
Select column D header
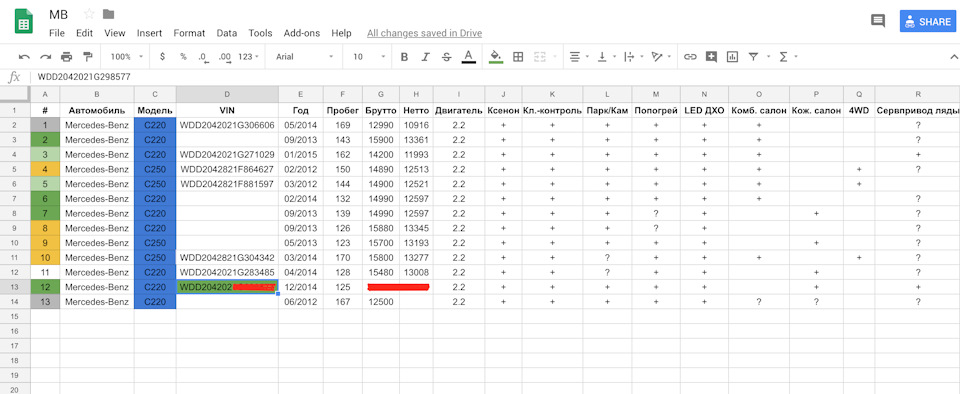click(x=227, y=94)
